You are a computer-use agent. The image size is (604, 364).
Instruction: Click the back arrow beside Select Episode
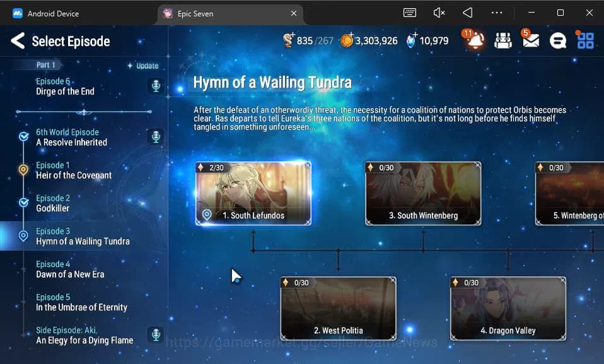pyautogui.click(x=18, y=42)
